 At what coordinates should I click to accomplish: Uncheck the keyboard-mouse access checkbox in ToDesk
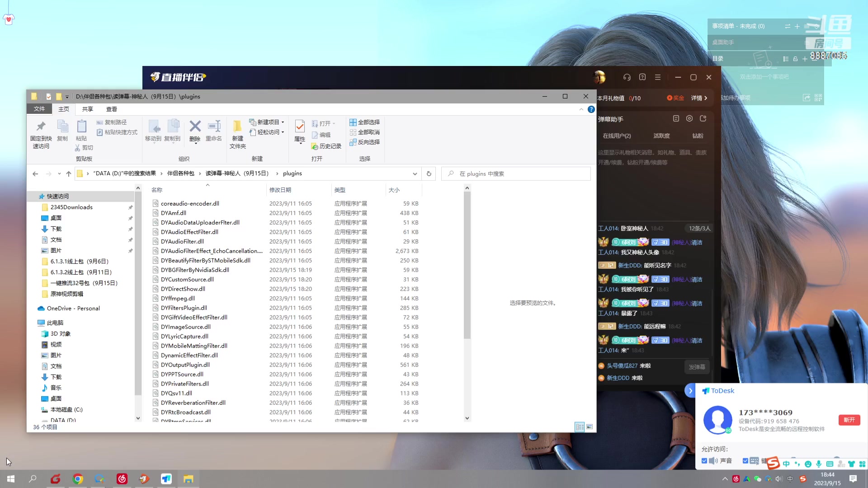[x=745, y=461]
